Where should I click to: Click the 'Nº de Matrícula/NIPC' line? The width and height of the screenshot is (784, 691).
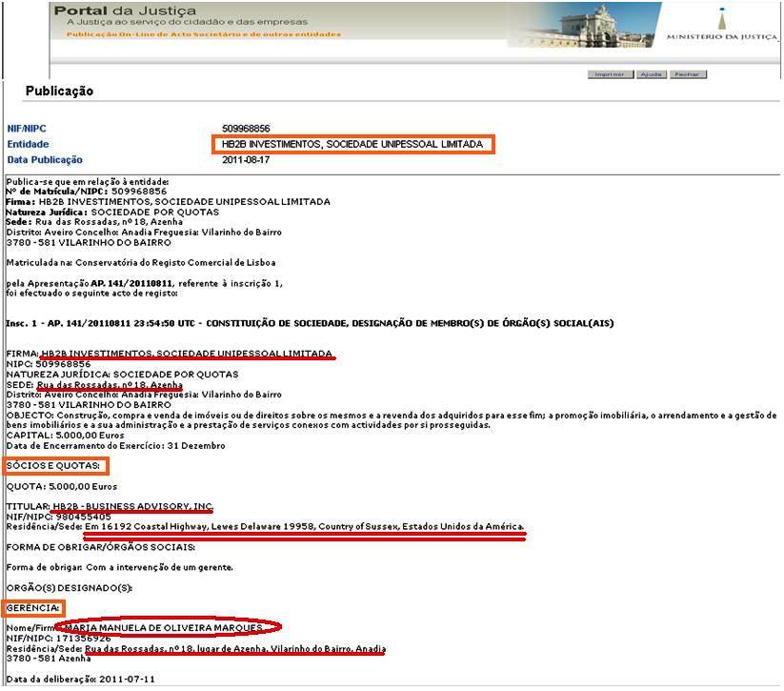[86, 192]
